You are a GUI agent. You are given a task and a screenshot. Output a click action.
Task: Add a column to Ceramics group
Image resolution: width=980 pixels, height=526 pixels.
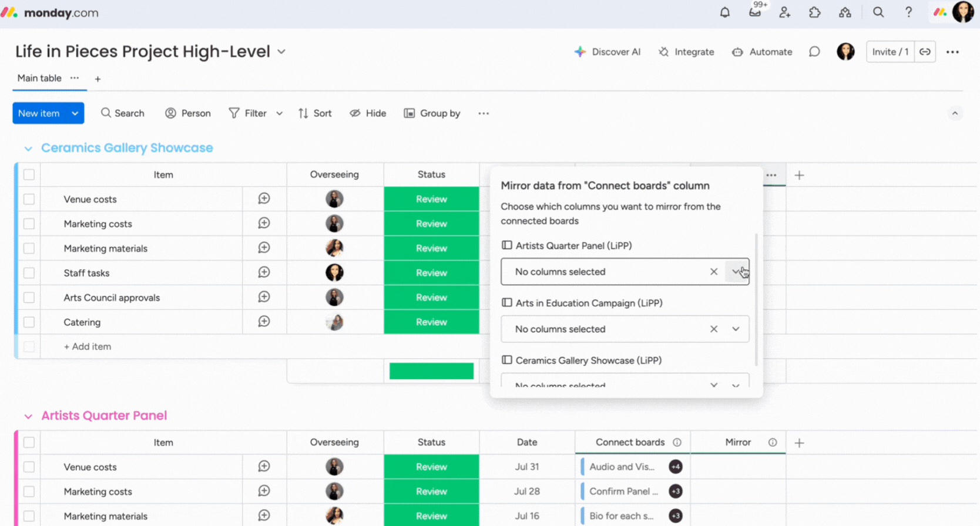pos(799,175)
